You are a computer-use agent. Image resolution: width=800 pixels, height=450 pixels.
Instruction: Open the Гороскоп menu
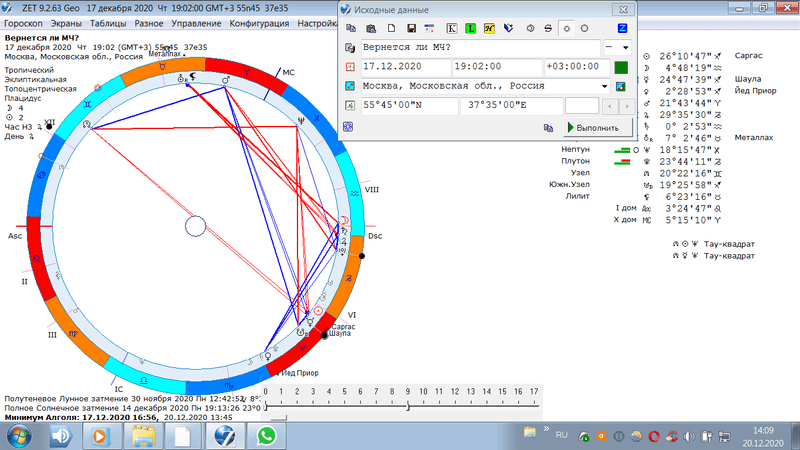(25, 22)
